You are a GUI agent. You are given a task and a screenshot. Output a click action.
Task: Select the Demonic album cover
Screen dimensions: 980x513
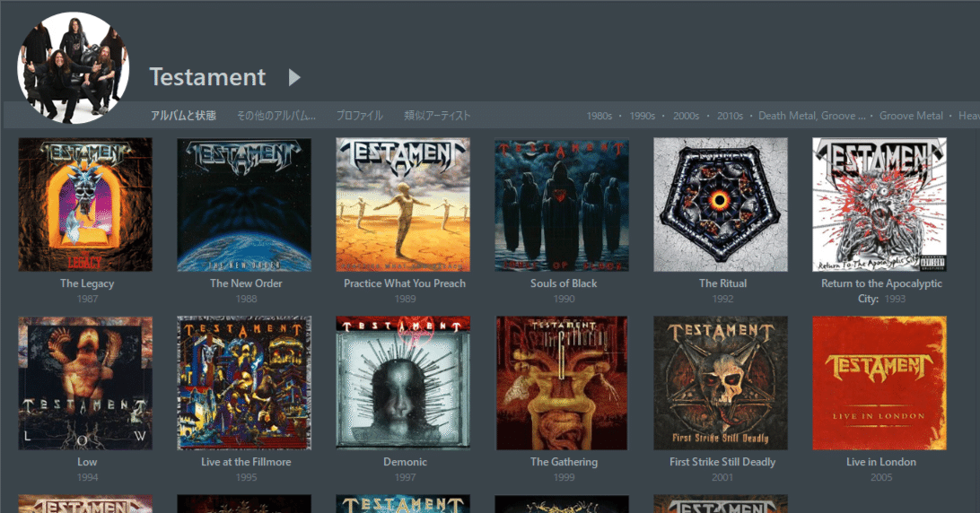(x=402, y=383)
